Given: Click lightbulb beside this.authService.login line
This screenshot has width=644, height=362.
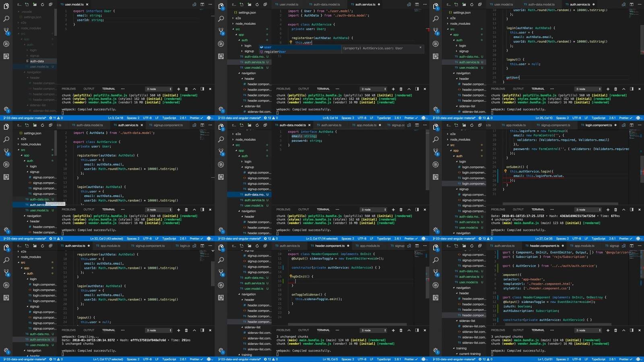Looking at the screenshot, I should click(x=505, y=171).
